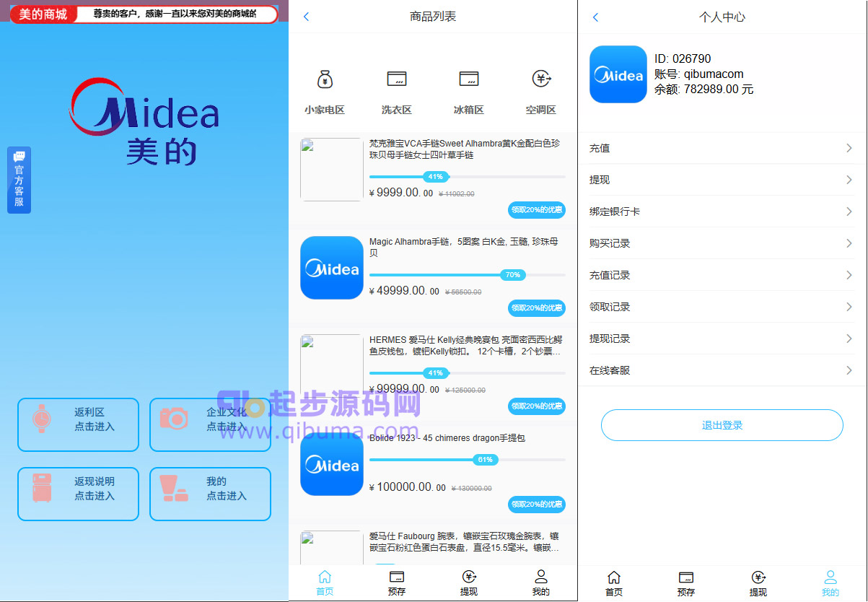Click 余额: 782989.00 元 balance text
This screenshot has height=602, width=868.
[704, 90]
